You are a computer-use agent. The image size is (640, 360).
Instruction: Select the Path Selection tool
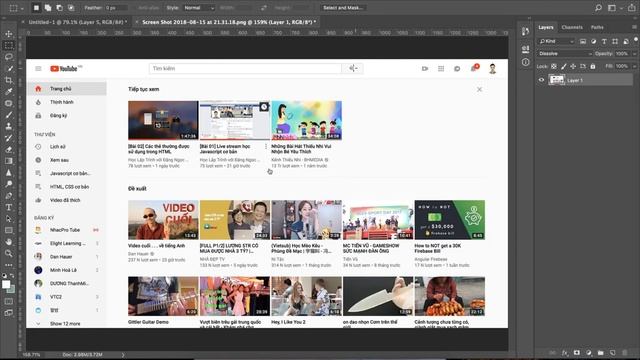click(x=9, y=219)
